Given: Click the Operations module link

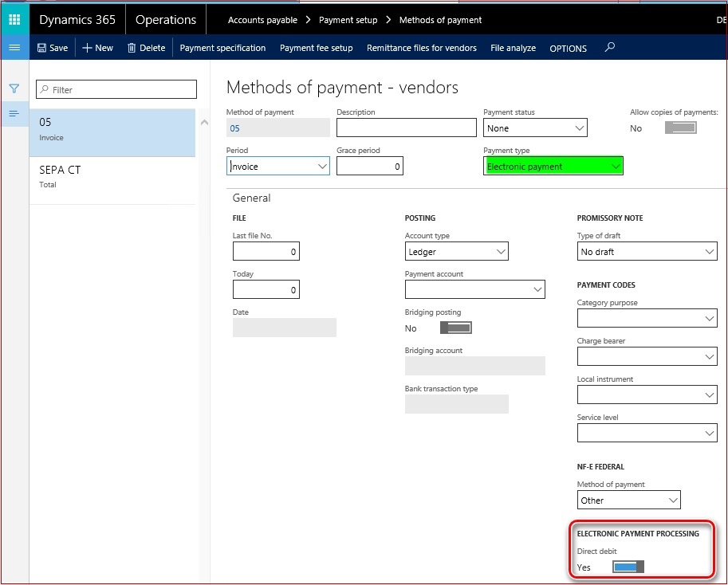Looking at the screenshot, I should click(x=166, y=19).
